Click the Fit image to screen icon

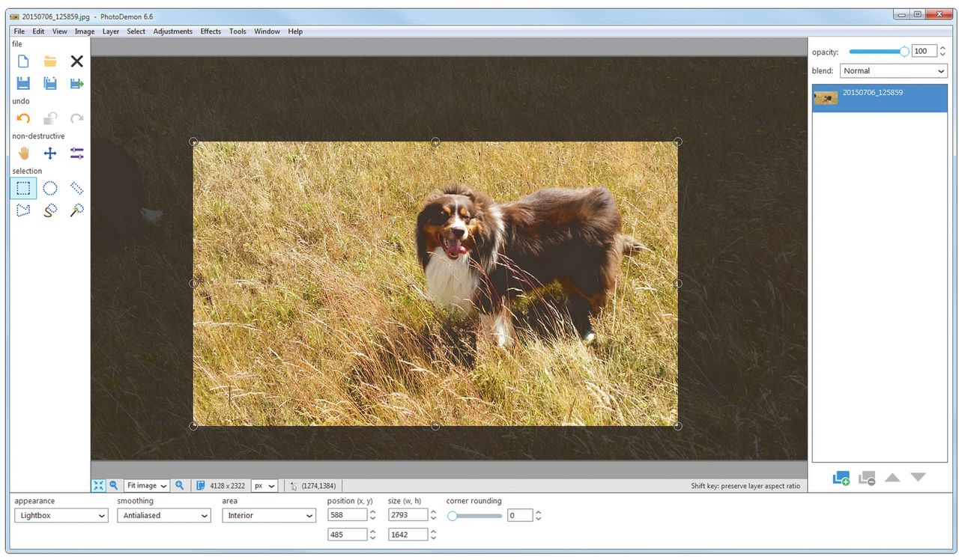pos(98,485)
